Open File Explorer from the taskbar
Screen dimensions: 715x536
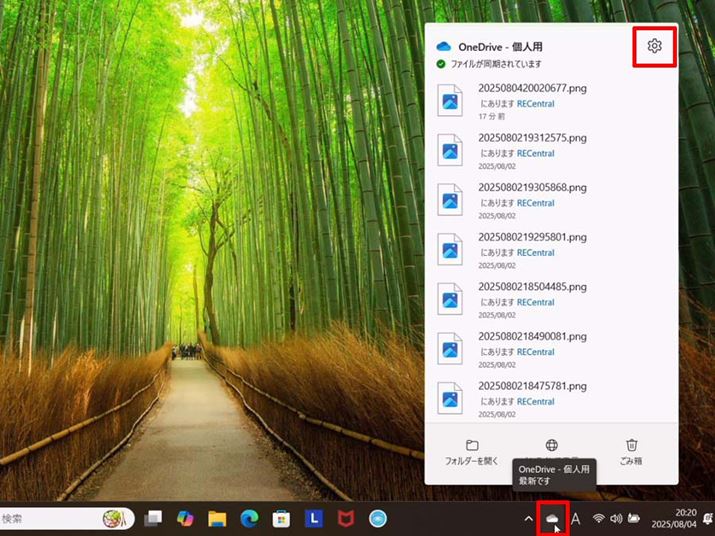click(x=217, y=519)
